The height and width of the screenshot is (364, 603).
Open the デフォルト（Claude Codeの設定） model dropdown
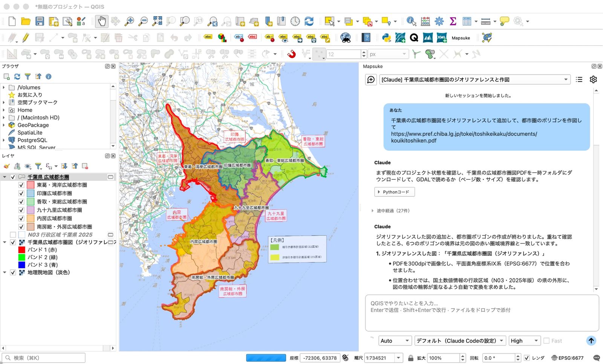point(460,341)
